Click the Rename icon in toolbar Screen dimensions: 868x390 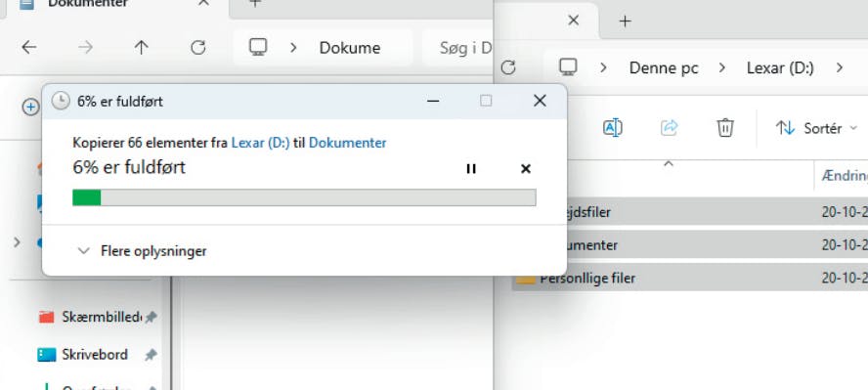click(612, 128)
